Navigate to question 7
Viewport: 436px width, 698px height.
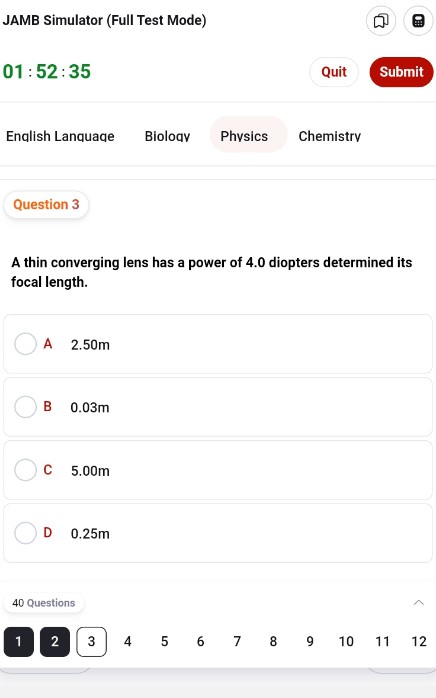(237, 641)
